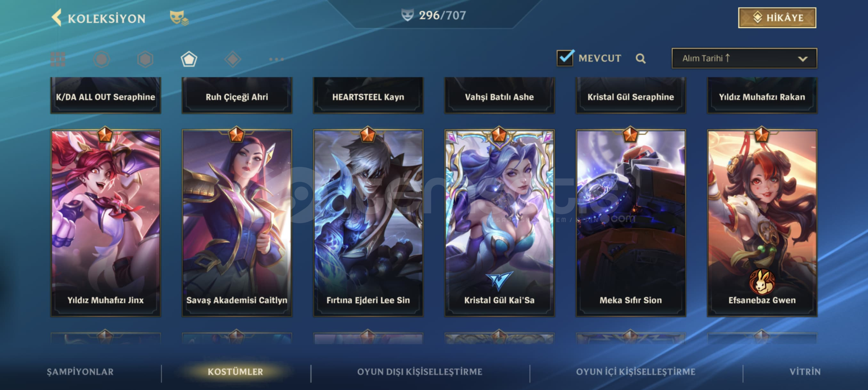The width and height of the screenshot is (868, 390).
Task: Select the Kristal Gül Kai'Sa skin card
Action: click(499, 223)
